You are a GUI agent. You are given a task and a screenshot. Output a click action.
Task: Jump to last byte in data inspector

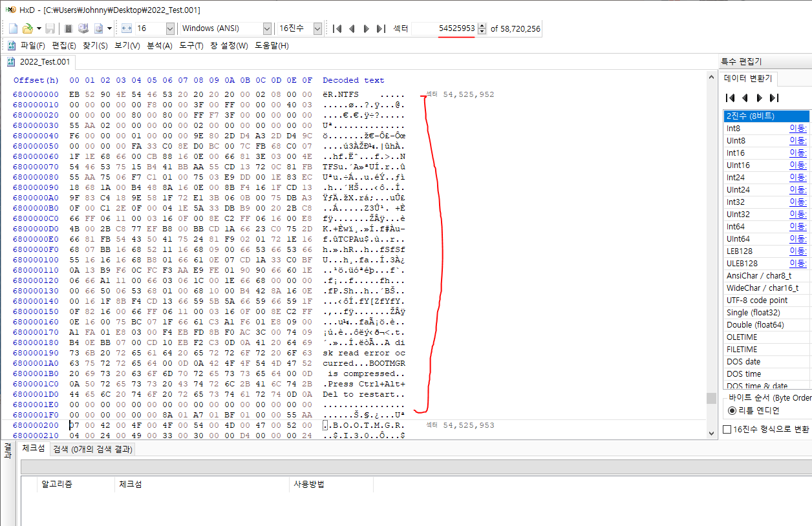(x=774, y=98)
